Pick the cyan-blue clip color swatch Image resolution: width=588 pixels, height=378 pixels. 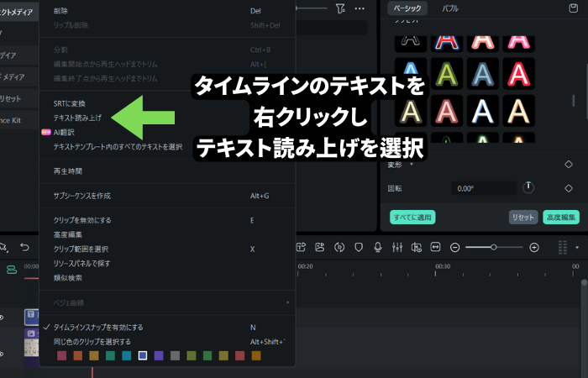click(126, 355)
